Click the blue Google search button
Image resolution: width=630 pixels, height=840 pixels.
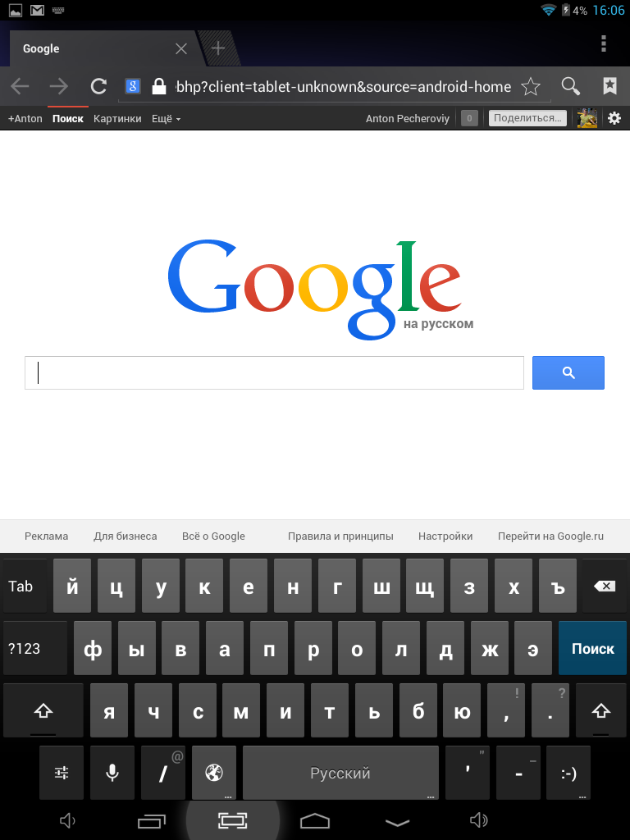click(x=568, y=373)
